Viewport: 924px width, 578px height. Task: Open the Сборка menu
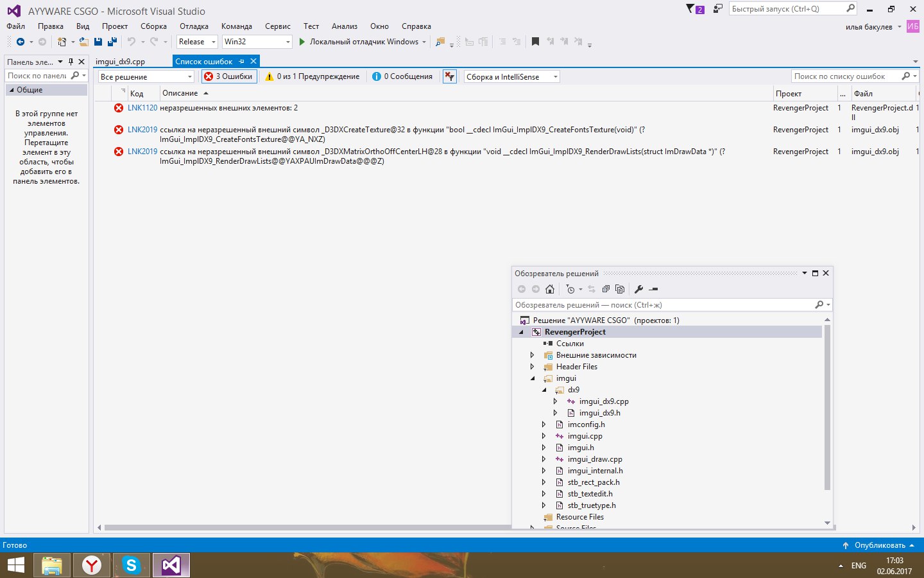[153, 26]
